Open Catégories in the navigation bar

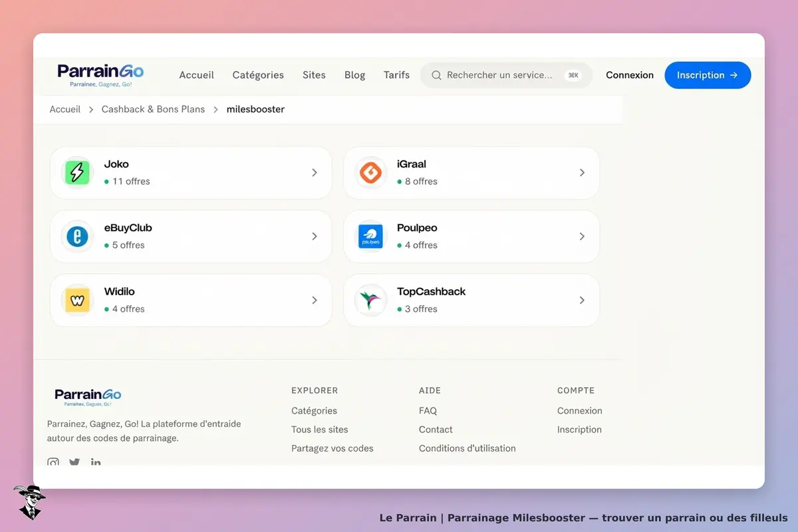258,75
